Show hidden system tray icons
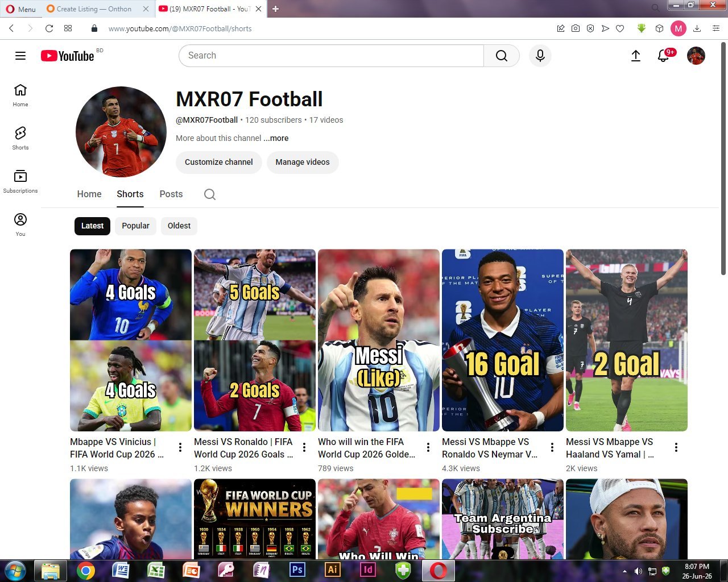 point(624,571)
